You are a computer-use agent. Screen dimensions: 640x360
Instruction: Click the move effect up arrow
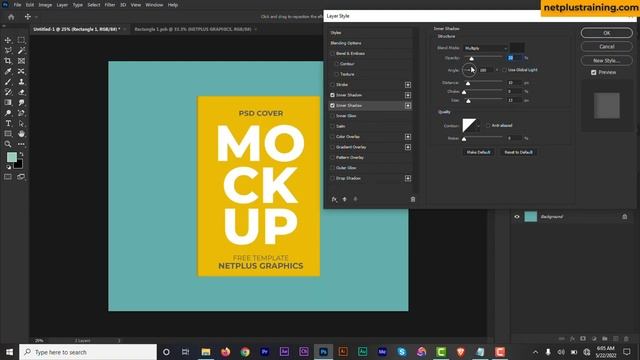[344, 199]
